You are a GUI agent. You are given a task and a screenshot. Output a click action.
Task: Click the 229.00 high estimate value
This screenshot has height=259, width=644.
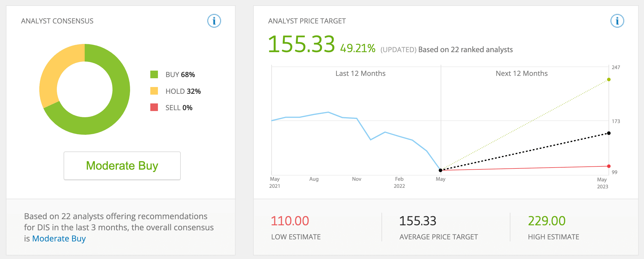pos(547,221)
